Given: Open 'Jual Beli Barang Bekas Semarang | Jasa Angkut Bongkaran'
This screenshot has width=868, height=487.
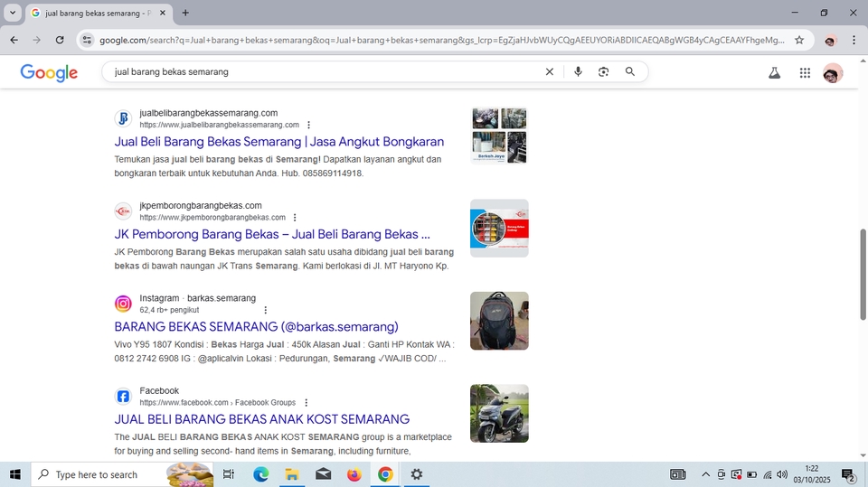Looking at the screenshot, I should coord(279,142).
